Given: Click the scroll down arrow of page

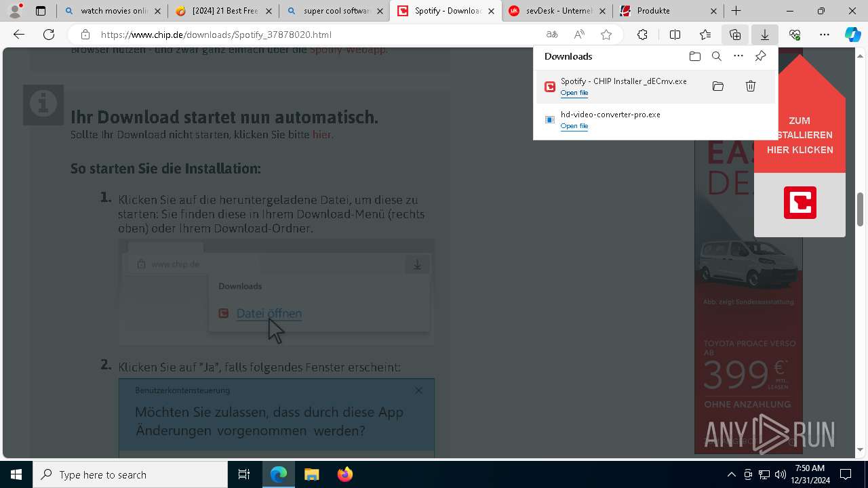Looking at the screenshot, I should click(860, 449).
